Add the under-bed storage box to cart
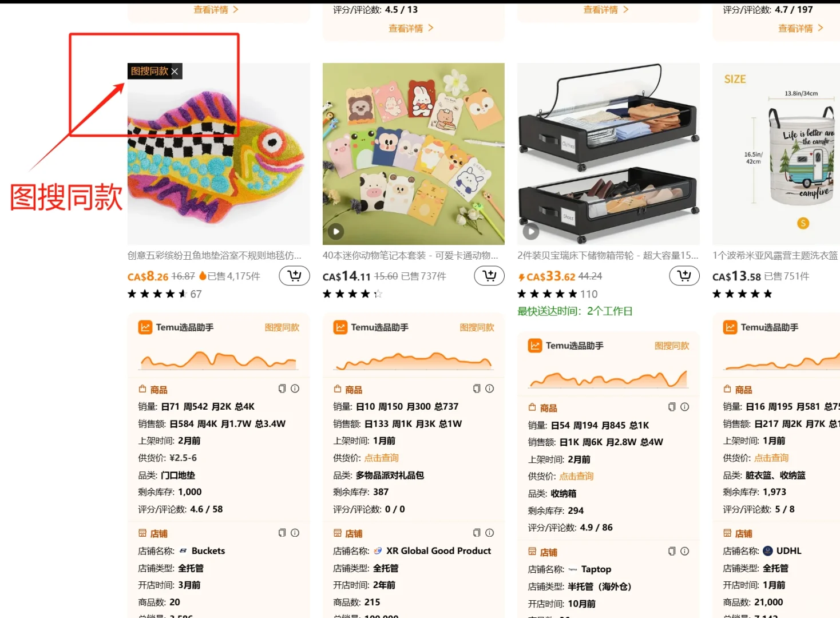The height and width of the screenshot is (618, 840). click(684, 276)
